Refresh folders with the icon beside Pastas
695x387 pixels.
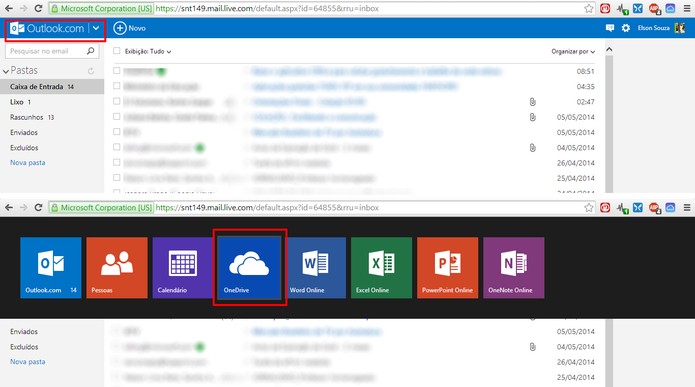91,71
